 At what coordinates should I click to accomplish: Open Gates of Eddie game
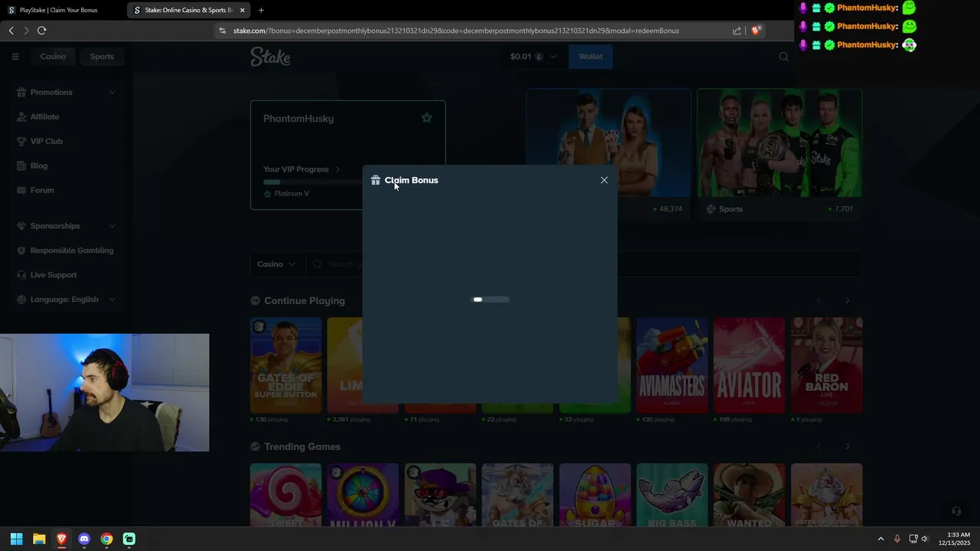coord(286,365)
